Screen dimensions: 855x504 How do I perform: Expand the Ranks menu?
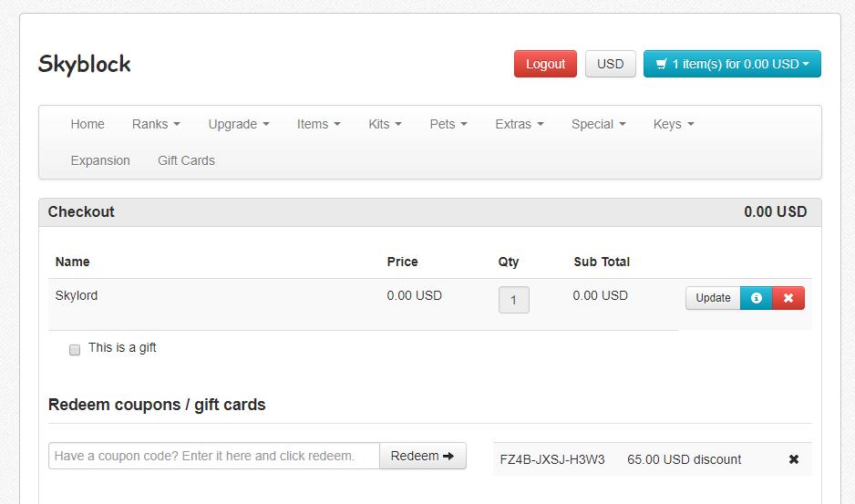(156, 124)
